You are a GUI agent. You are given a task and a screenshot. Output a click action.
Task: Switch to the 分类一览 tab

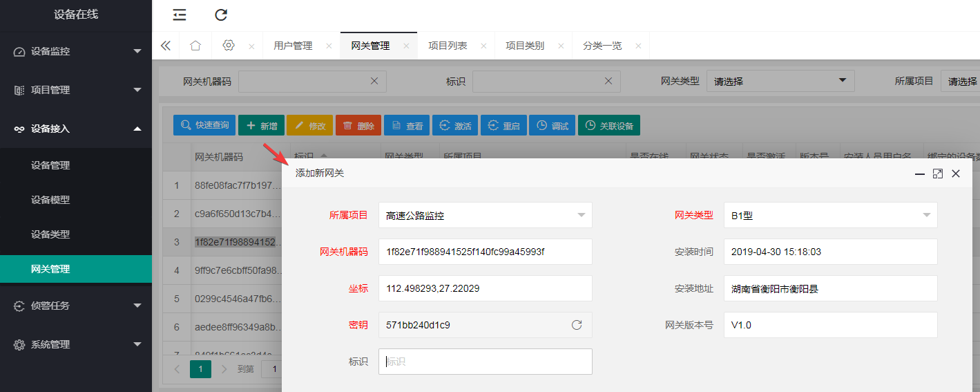pyautogui.click(x=602, y=46)
